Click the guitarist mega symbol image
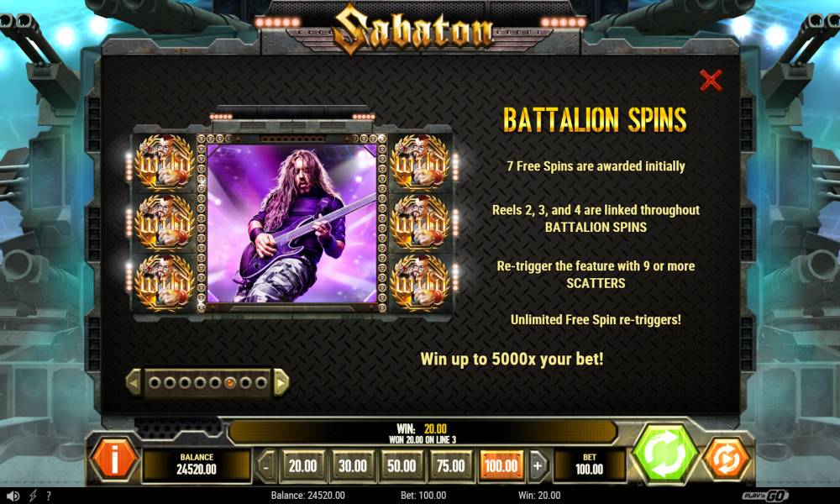 pos(292,223)
